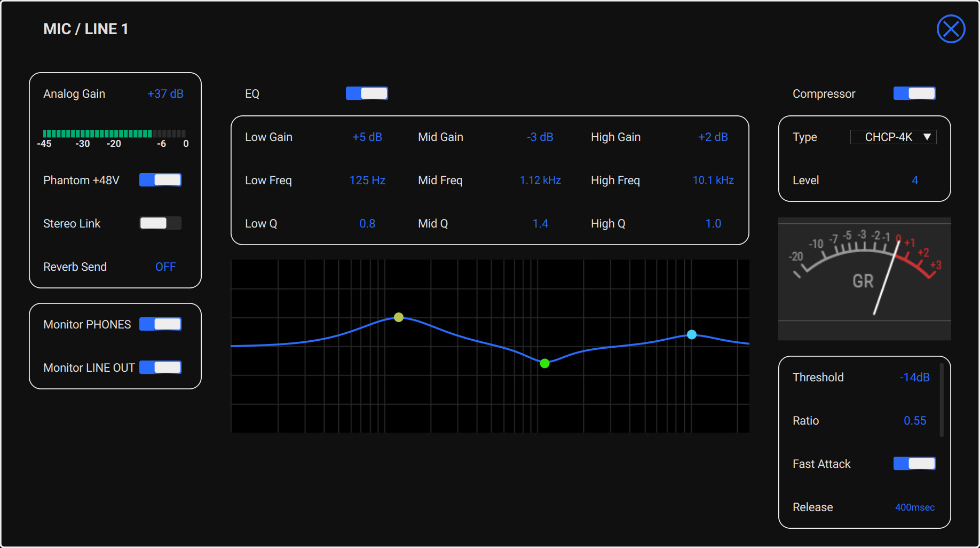
Task: Open the compressor Type dropdown
Action: 893,137
